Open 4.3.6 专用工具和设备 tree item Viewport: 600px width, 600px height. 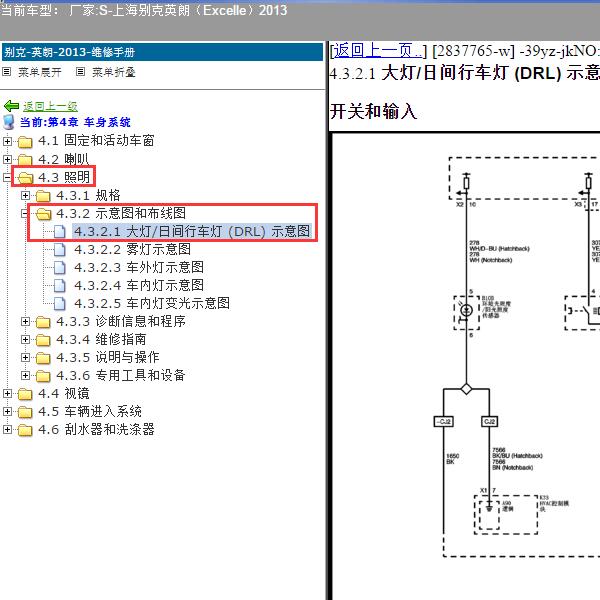[121, 375]
